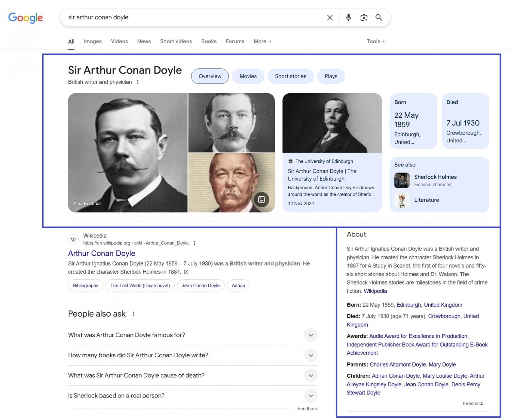Screen dimensions: 511x420
Task: Select the Plays chip
Action: tap(331, 76)
